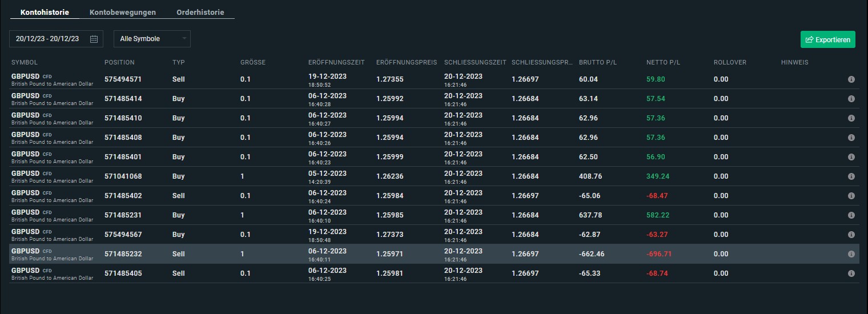Click the NETTO P/L column header

tap(663, 62)
